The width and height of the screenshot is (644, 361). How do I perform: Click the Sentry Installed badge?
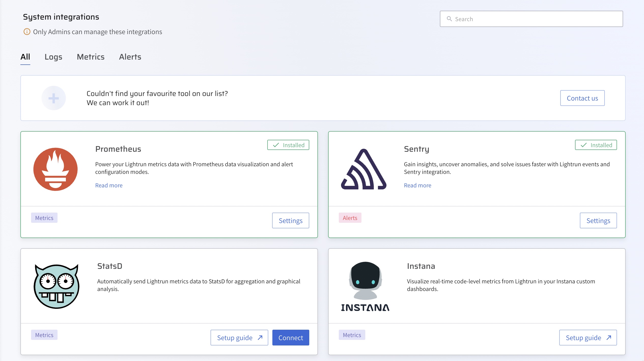pyautogui.click(x=596, y=145)
